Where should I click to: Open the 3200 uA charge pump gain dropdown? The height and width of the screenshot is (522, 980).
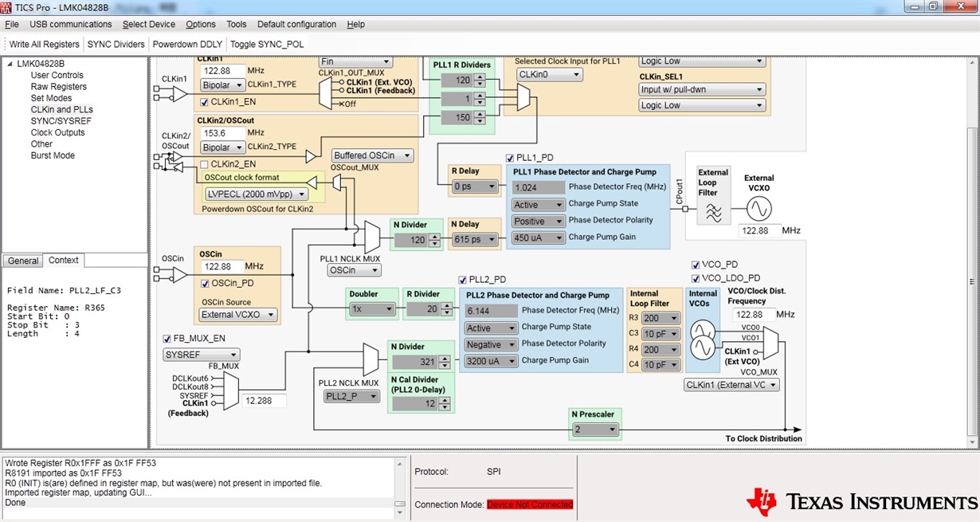[x=491, y=361]
